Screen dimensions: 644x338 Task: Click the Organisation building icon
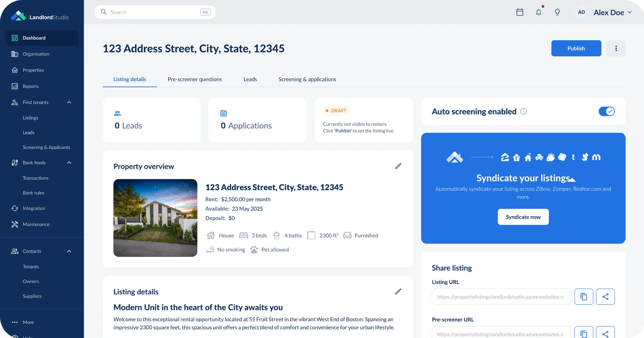(x=14, y=54)
